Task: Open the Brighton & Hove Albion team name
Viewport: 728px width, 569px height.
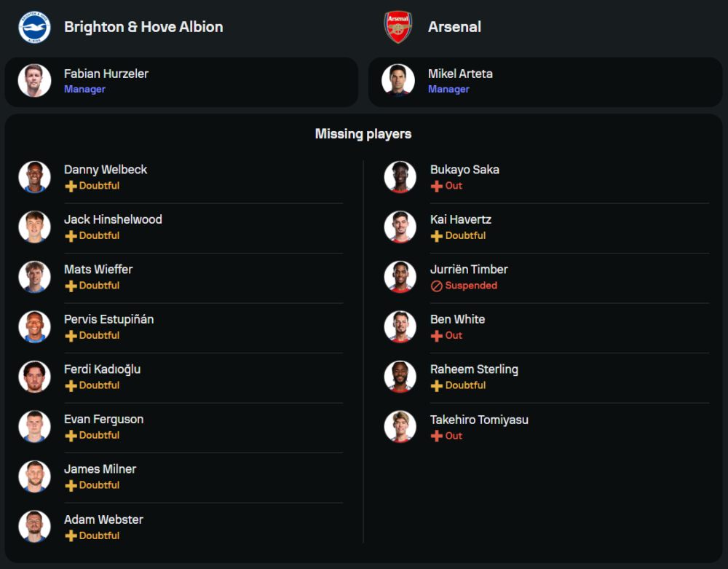Action: pos(143,27)
